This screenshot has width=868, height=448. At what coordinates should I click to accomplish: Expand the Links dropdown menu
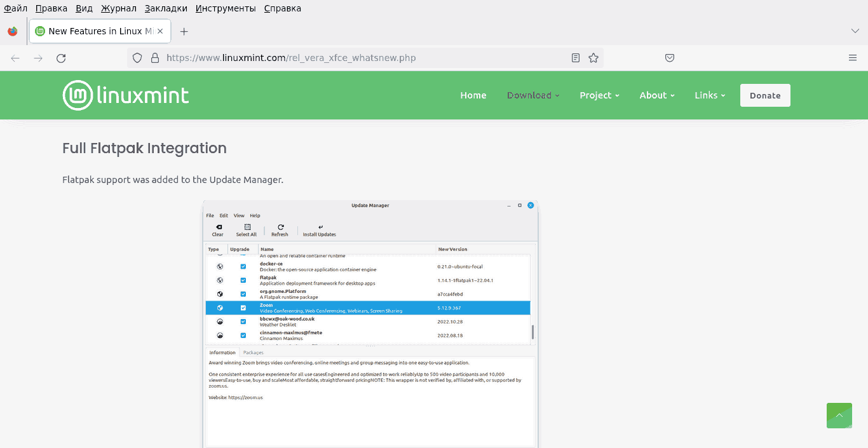[x=710, y=95]
